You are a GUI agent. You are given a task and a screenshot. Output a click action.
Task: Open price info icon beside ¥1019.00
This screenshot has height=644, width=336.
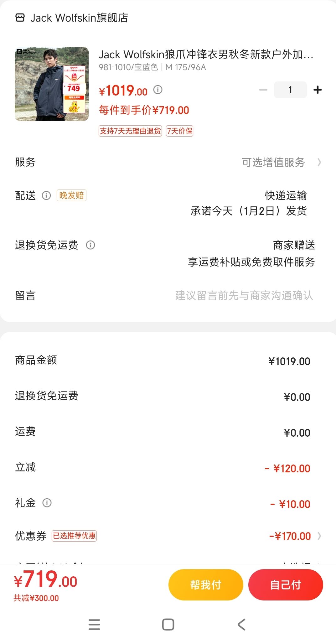pos(158,90)
